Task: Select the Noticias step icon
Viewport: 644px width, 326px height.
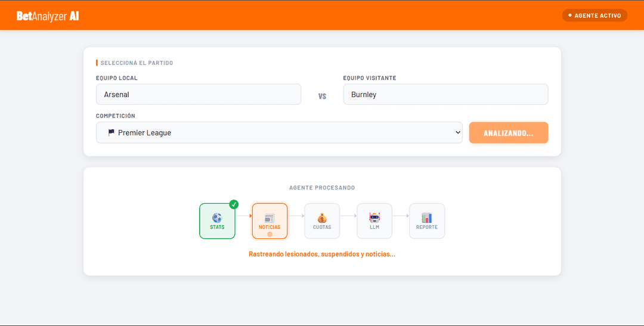Action: 270,221
